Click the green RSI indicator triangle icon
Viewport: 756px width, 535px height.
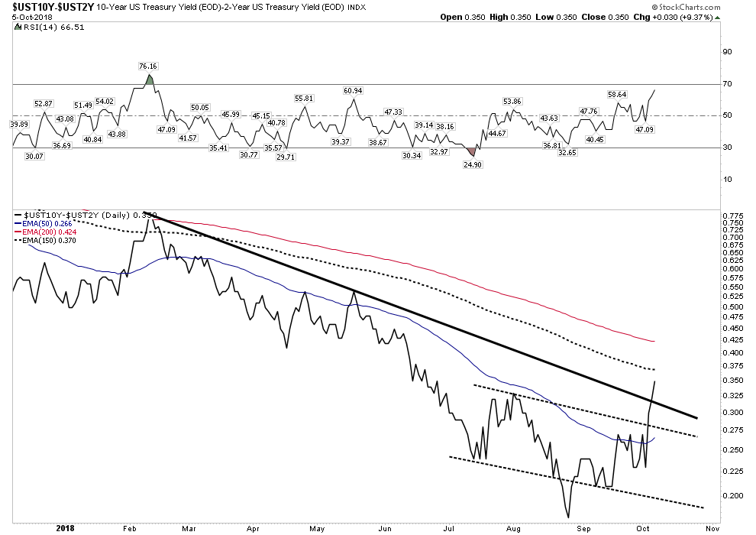18,28
